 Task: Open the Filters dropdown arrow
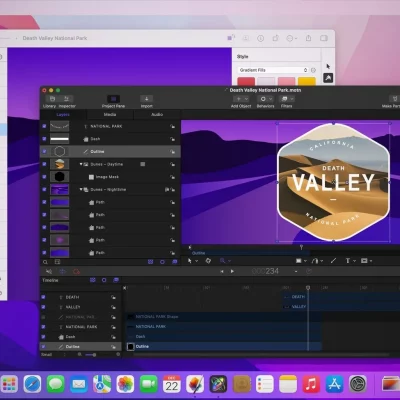tap(292, 99)
